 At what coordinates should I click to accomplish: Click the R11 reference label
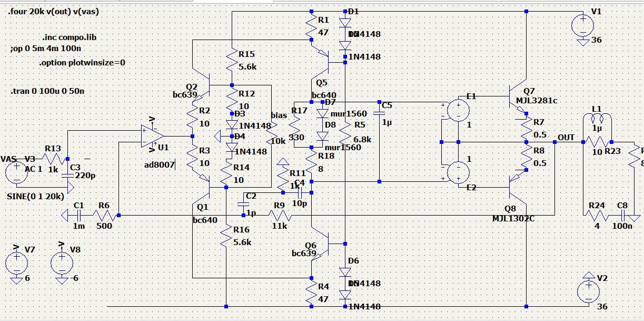tap(298, 173)
